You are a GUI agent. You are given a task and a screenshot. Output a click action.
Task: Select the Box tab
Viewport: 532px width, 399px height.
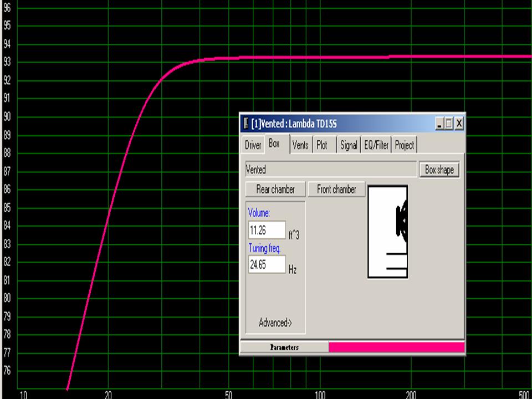point(277,144)
